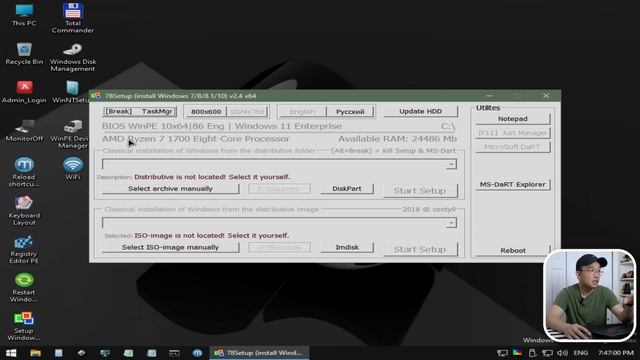Click Select archive manually

coord(170,189)
